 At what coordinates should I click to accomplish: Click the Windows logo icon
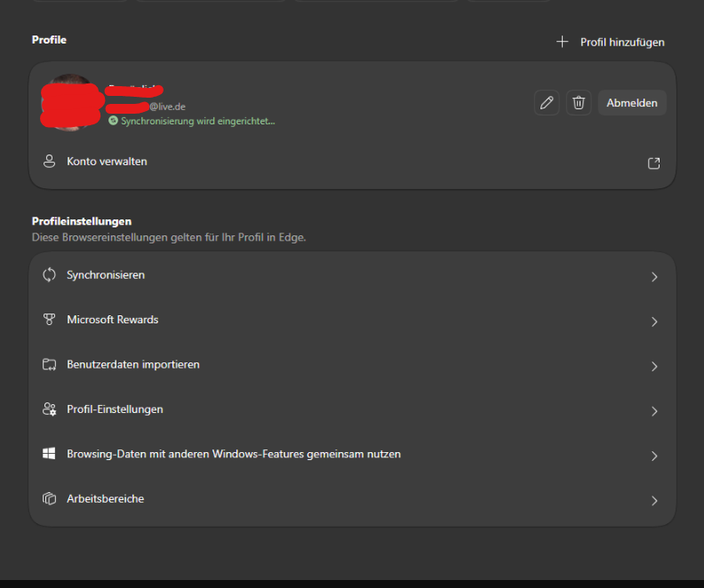coord(49,454)
